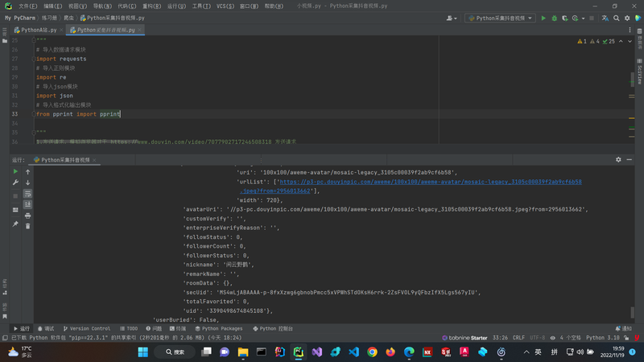Viewport: 644px width, 362px height.
Task: Click the Run console vertical scrollbar
Action: pos(633,312)
